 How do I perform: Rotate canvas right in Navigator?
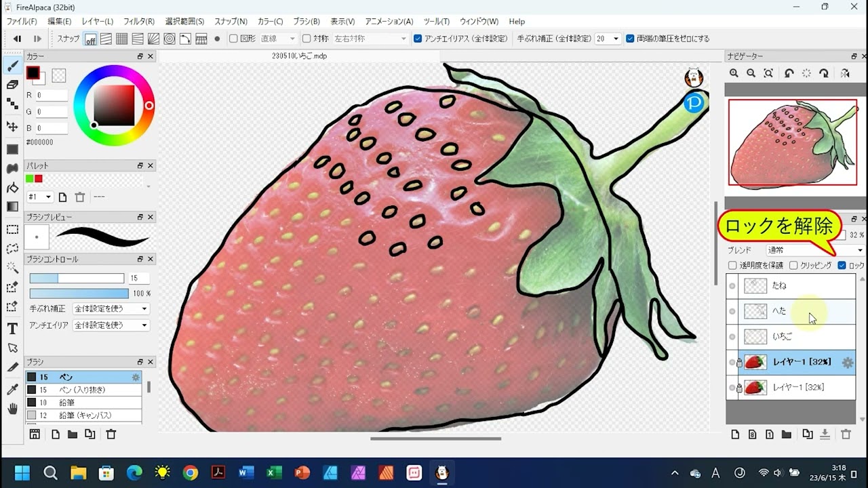(x=824, y=73)
